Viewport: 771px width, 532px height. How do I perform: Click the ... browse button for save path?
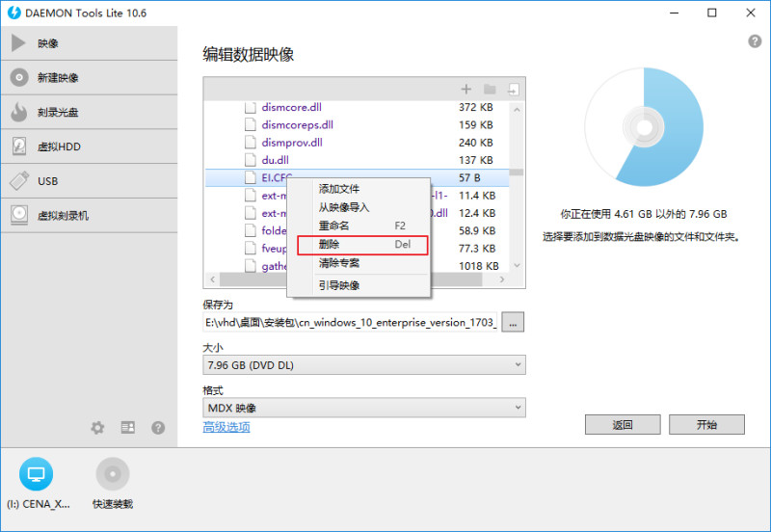[513, 323]
